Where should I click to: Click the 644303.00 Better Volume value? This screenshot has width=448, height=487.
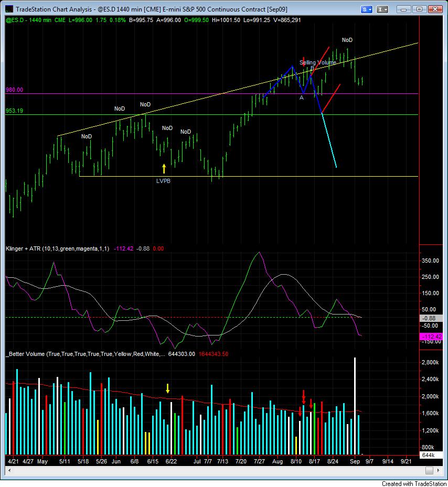pos(182,354)
